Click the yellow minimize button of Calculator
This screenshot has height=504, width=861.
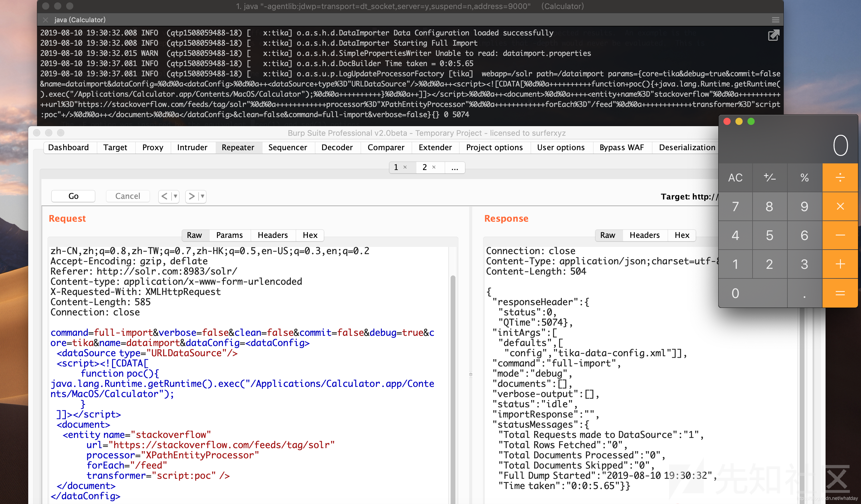(x=739, y=122)
